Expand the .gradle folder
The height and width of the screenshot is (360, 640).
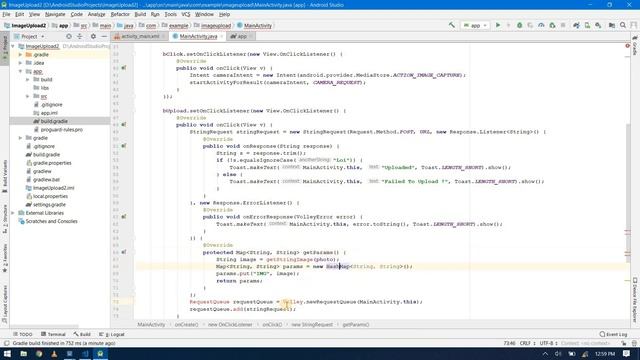coord(20,55)
